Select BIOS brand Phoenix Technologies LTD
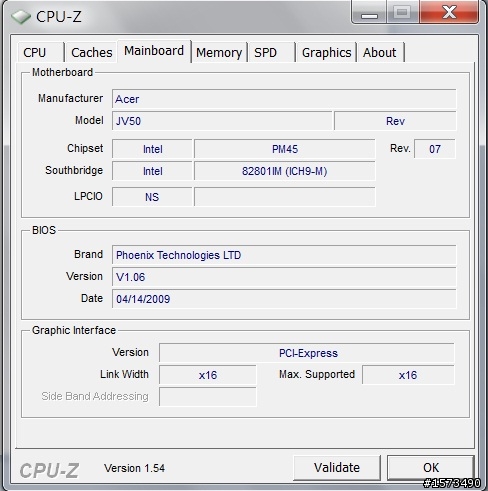 click(x=284, y=255)
